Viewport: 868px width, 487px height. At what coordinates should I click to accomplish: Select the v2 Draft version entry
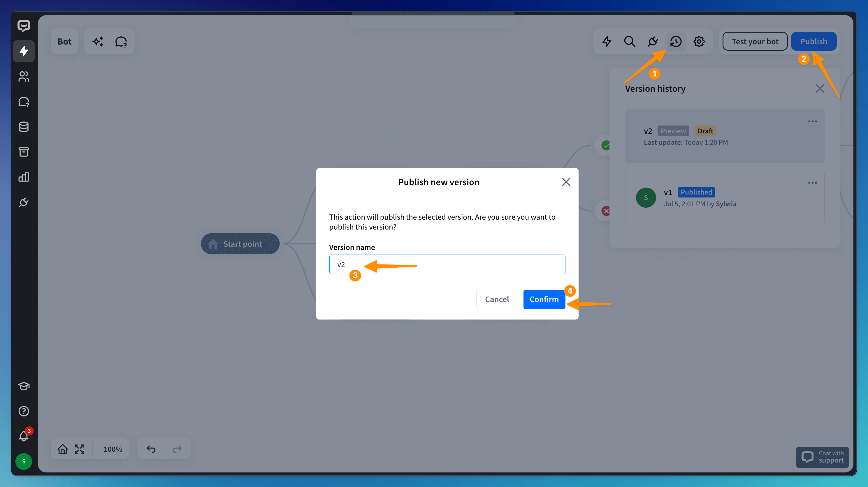[x=725, y=136]
